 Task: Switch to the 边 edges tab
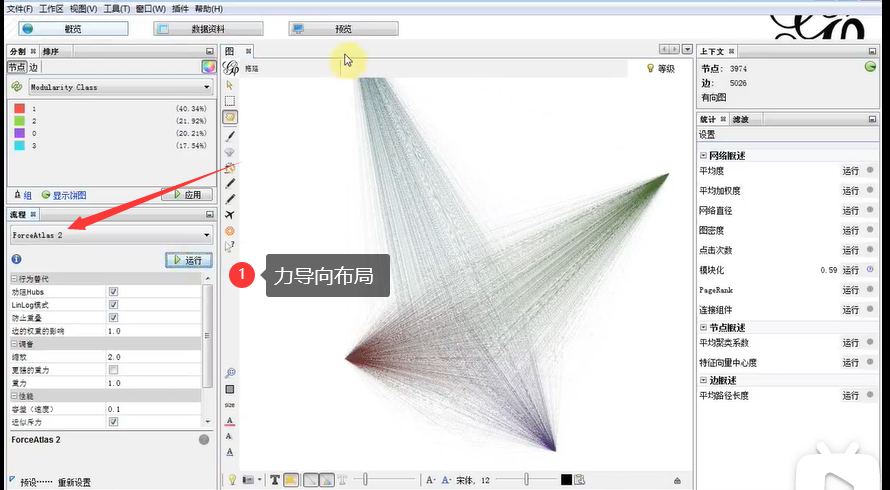(x=33, y=67)
